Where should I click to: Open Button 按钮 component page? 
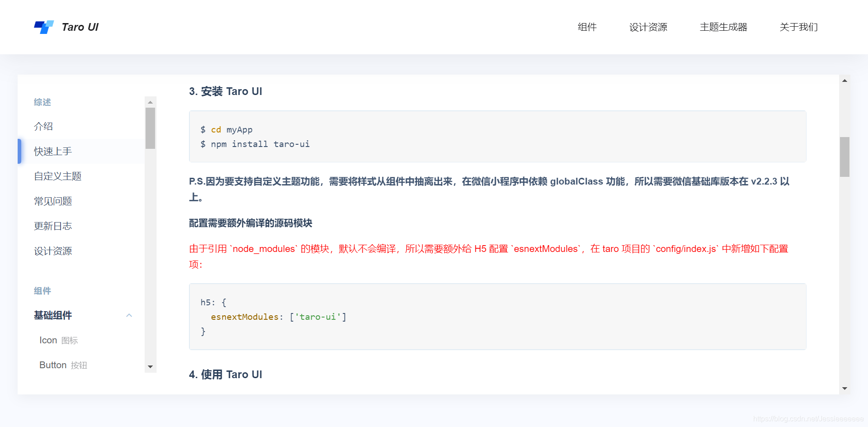pos(63,365)
